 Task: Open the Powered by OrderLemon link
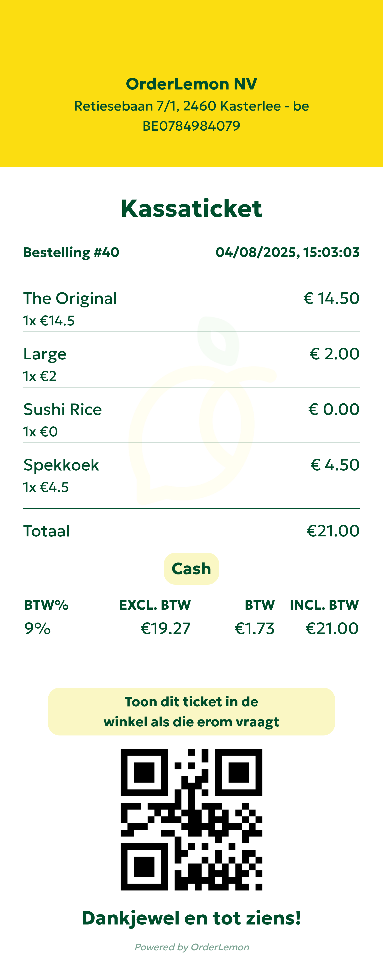(192, 947)
